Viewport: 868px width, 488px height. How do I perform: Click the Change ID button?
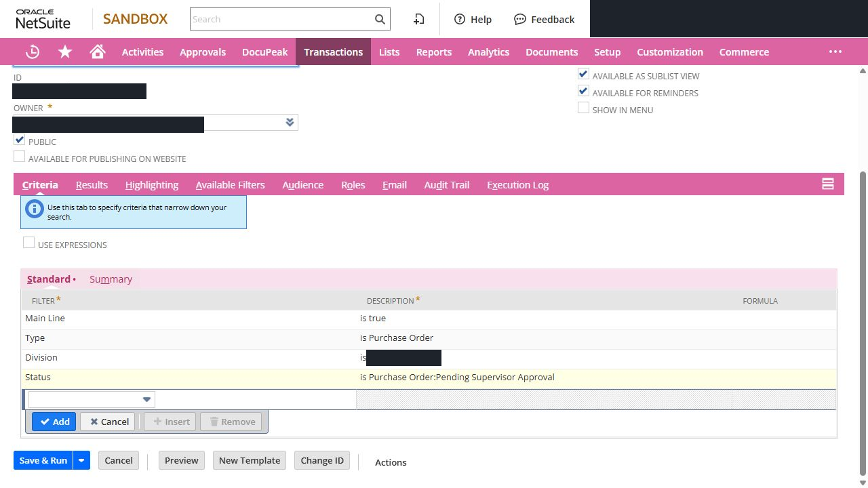point(322,460)
